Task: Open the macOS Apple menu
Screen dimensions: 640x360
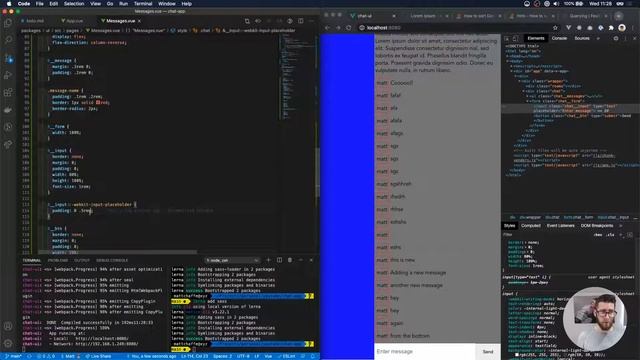Action: (9, 4)
